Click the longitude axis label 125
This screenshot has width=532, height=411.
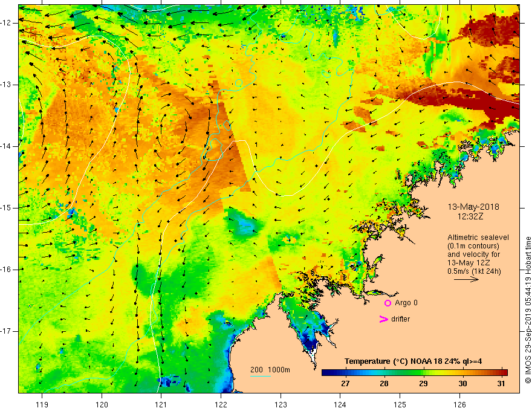[x=400, y=404]
